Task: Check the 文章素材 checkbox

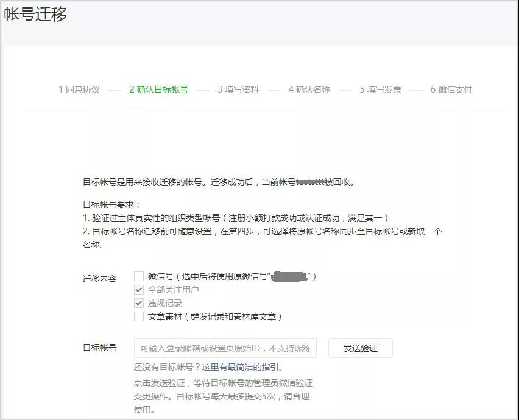Action: (139, 317)
